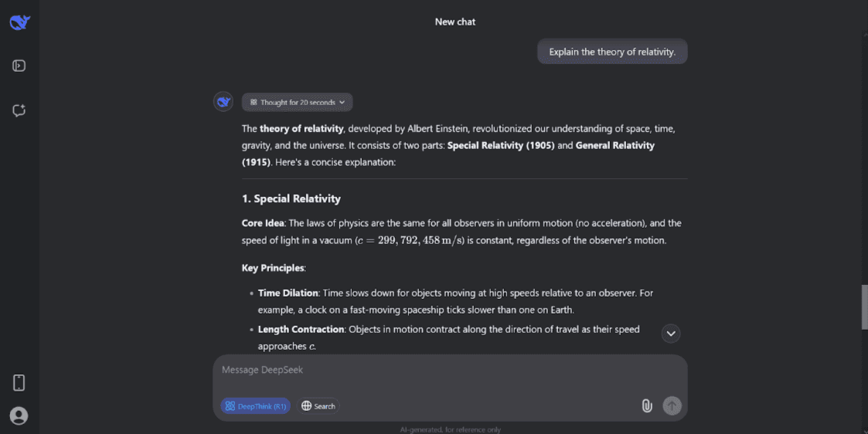Click the globe icon in Search button
Image resolution: width=868 pixels, height=434 pixels.
(x=307, y=406)
